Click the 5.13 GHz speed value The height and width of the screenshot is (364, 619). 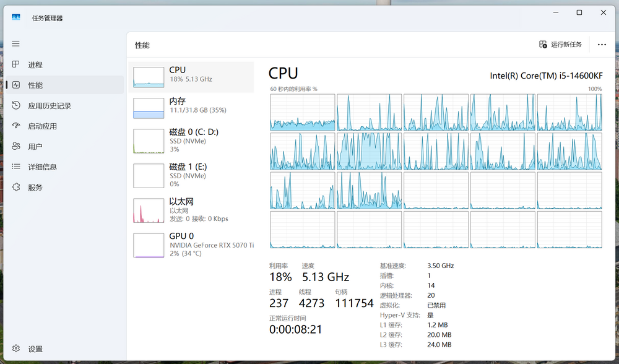tap(326, 277)
